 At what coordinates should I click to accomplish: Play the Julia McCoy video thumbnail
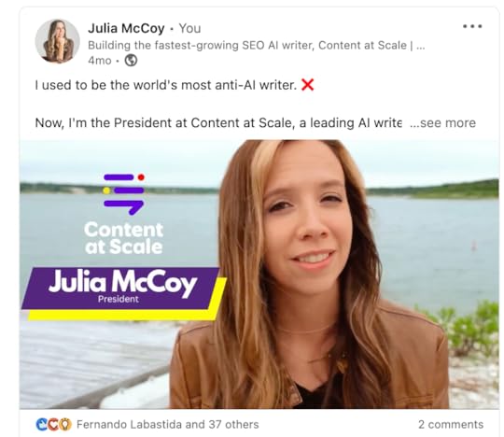pos(259,275)
